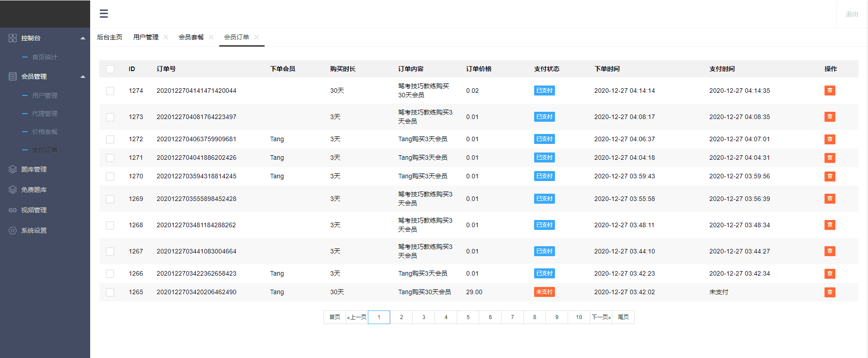Screen dimensions: 868x358
Task: Open 系统设置 from the sidebar
Action: pos(34,230)
